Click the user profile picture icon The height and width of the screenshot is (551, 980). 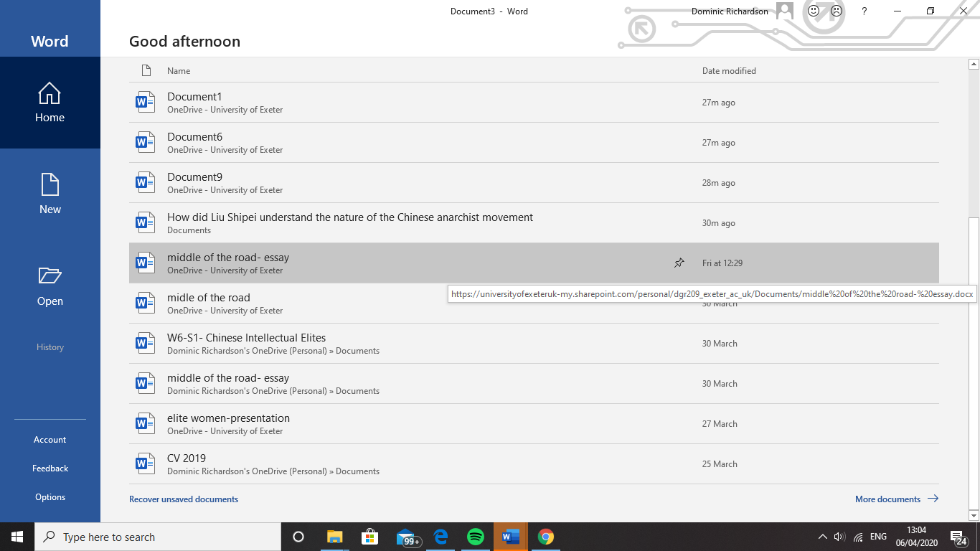coord(785,11)
